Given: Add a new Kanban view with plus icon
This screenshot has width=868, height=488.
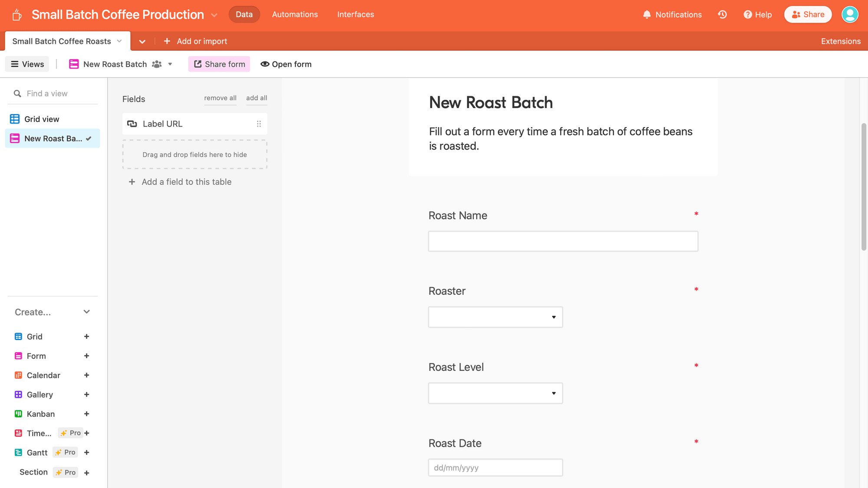Looking at the screenshot, I should (86, 414).
